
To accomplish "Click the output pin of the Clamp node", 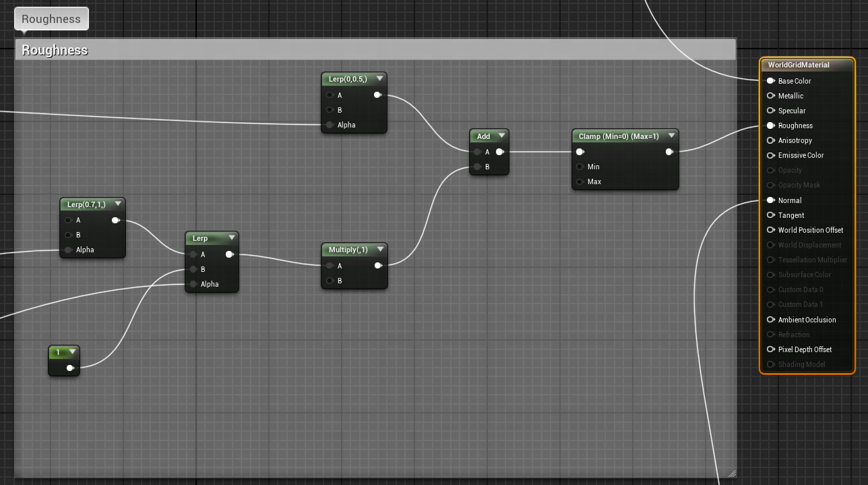I will [669, 152].
